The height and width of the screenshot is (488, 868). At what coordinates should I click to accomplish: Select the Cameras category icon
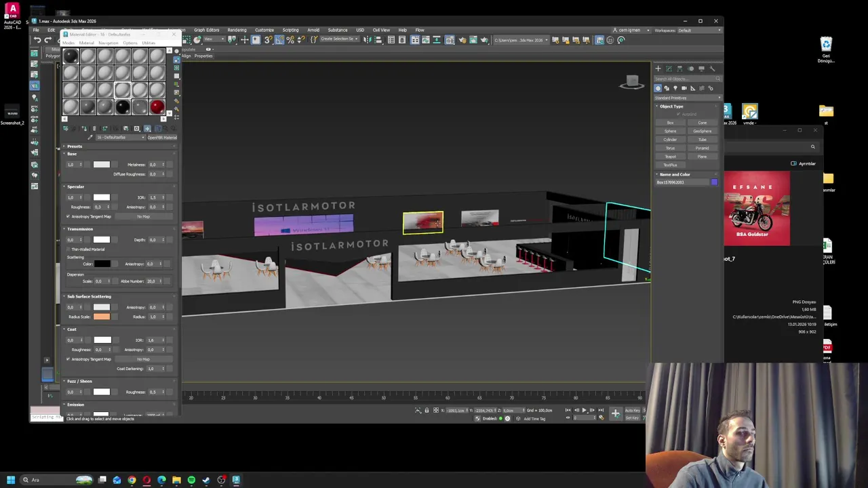click(x=684, y=88)
